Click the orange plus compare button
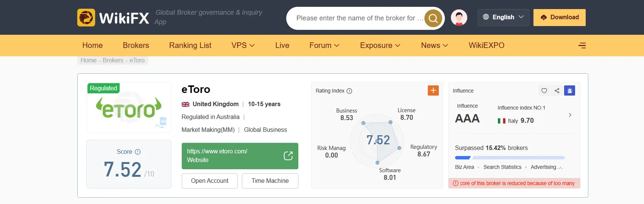The height and width of the screenshot is (204, 644). point(433,90)
